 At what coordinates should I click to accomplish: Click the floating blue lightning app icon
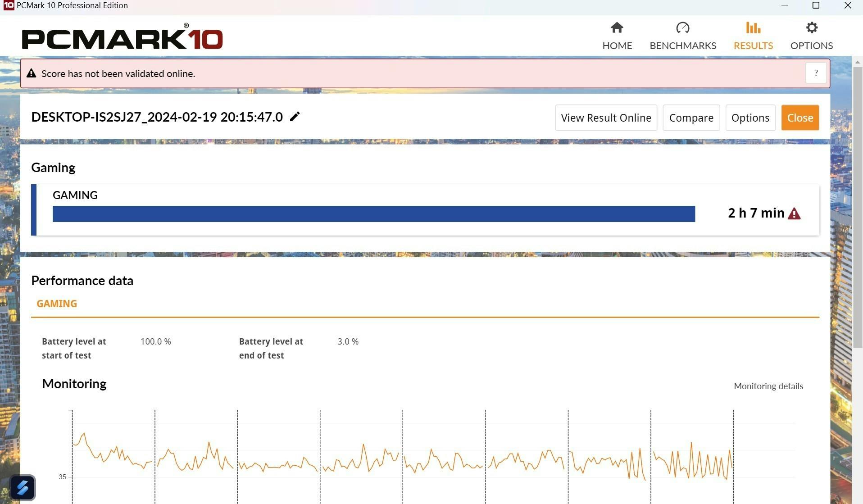(23, 487)
